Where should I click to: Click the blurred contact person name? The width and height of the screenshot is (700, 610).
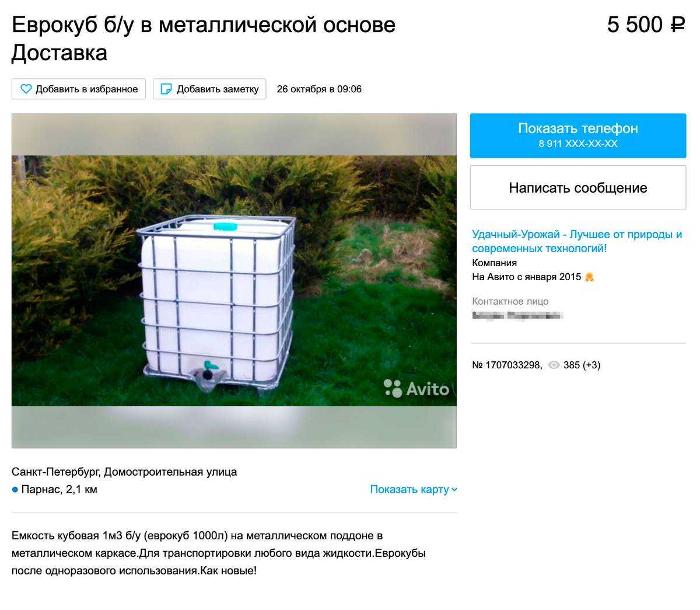click(517, 316)
